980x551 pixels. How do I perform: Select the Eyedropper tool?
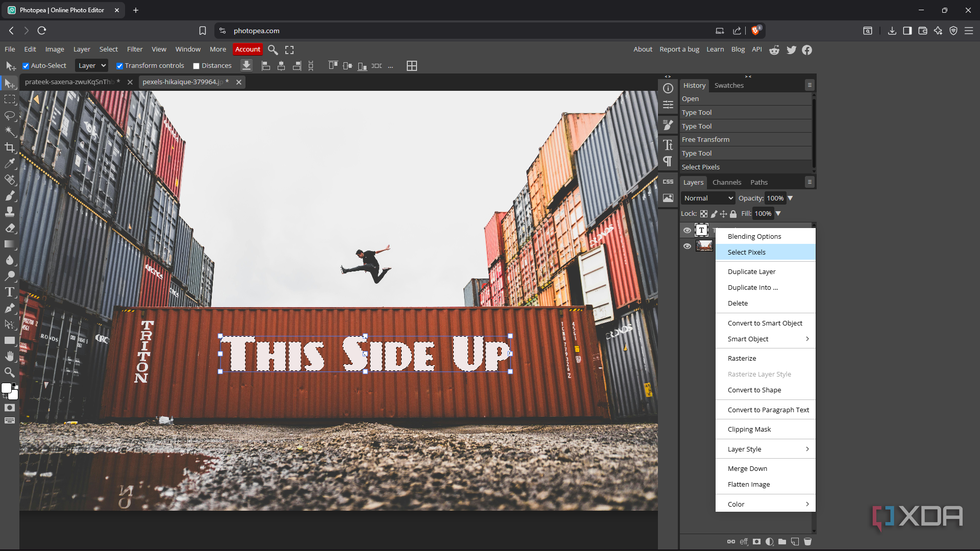click(10, 164)
